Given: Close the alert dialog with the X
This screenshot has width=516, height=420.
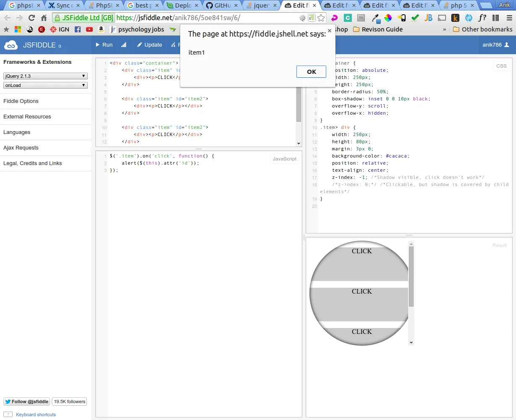Looking at the screenshot, I should click(x=330, y=31).
